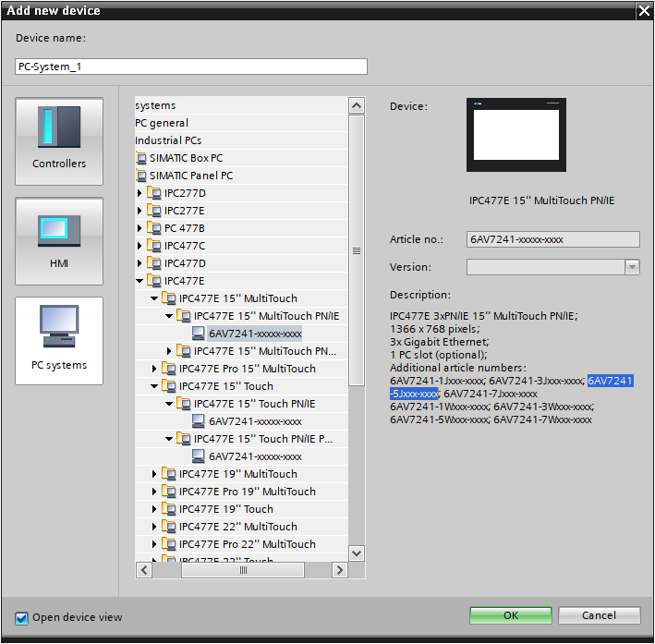Click device icon under 15" Touch PN/IE P...

point(198,456)
